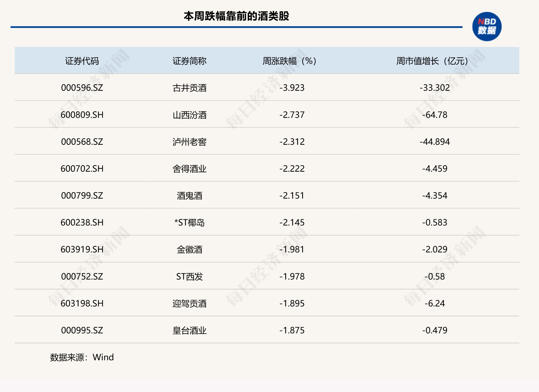Click the 皇台酒业 name cell
This screenshot has width=539, height=392.
click(x=189, y=330)
